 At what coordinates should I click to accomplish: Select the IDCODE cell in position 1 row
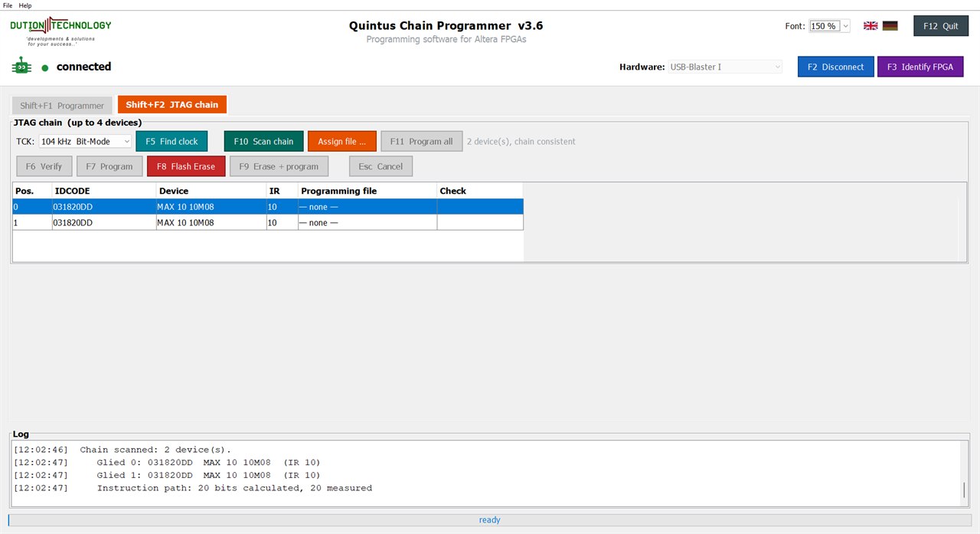coord(103,222)
